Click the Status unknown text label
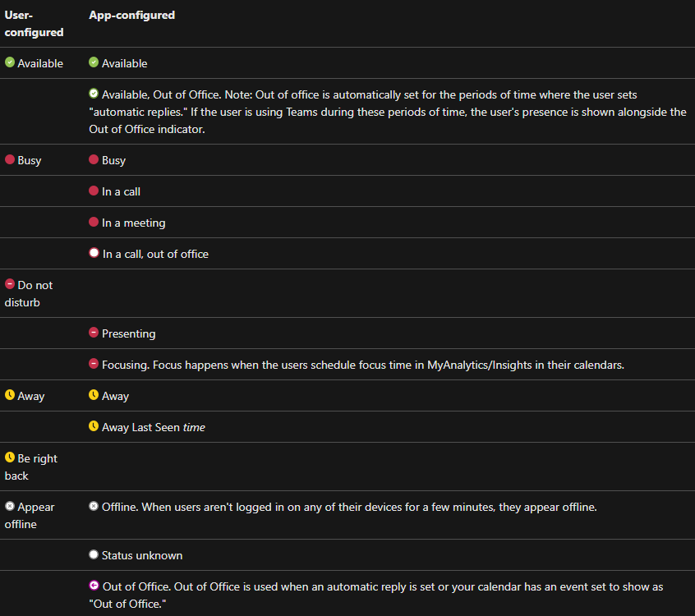This screenshot has width=695, height=616. [142, 555]
